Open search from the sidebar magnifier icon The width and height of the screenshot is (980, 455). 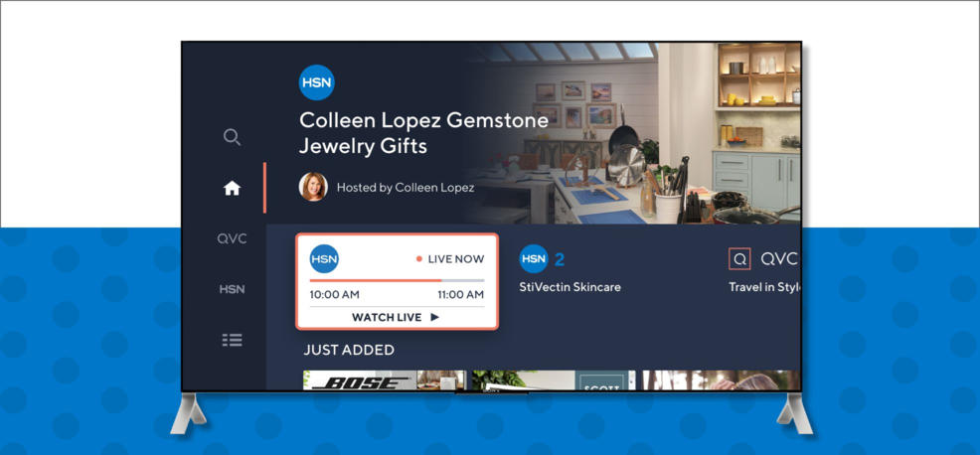(232, 137)
